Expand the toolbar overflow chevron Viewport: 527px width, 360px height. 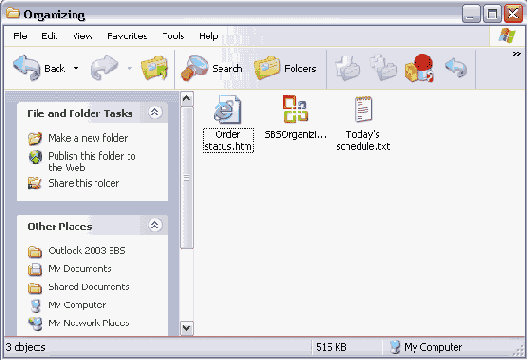(517, 54)
